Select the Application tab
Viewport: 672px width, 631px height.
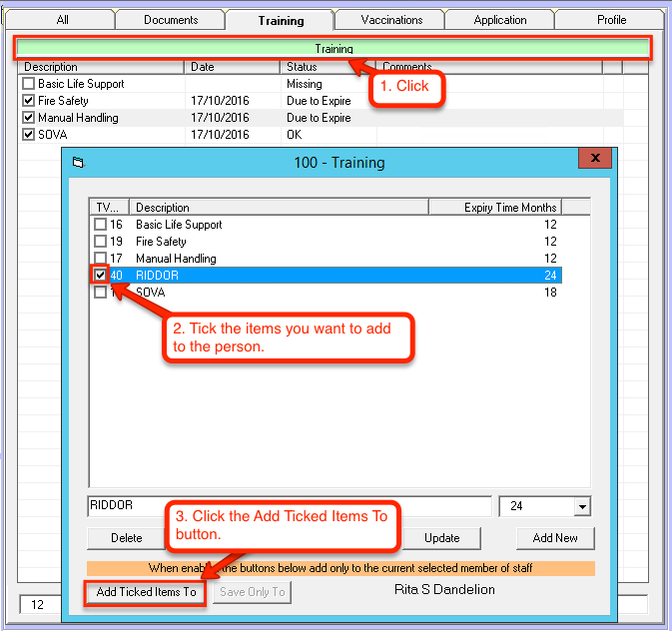[x=500, y=20]
